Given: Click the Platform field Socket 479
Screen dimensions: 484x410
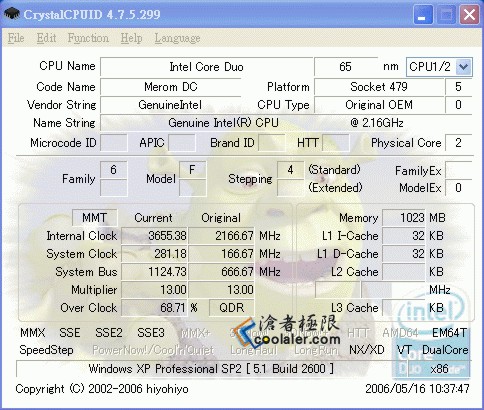Looking at the screenshot, I should (379, 87).
